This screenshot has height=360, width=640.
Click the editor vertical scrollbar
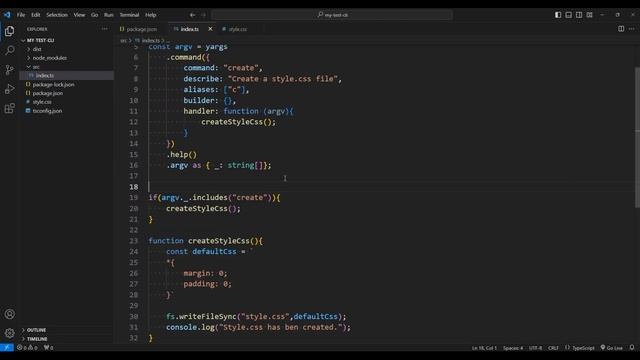pos(637,137)
